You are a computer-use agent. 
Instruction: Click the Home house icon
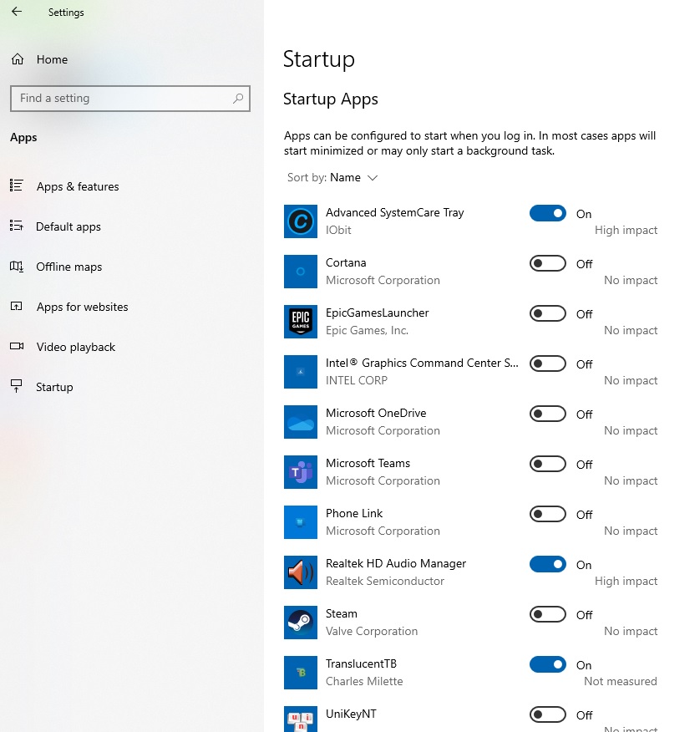coord(18,59)
